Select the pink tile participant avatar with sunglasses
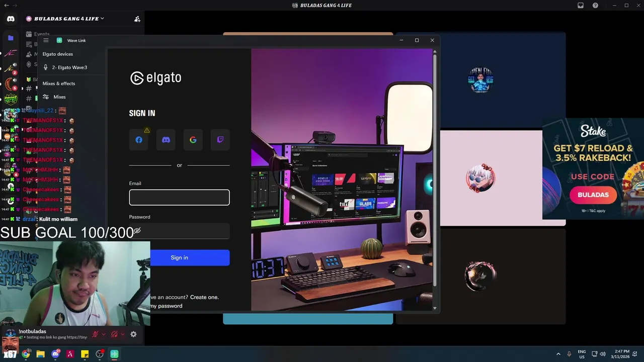This screenshot has height=362, width=644. pyautogui.click(x=480, y=178)
